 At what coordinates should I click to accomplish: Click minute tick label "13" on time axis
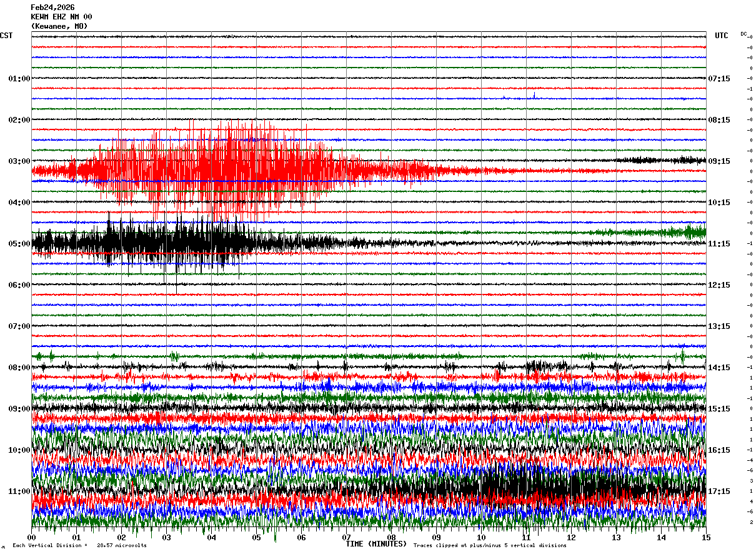pyautogui.click(x=617, y=538)
